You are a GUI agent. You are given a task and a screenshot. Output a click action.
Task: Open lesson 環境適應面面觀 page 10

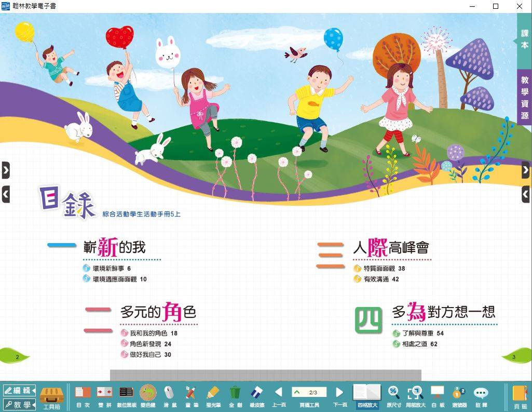(x=115, y=279)
